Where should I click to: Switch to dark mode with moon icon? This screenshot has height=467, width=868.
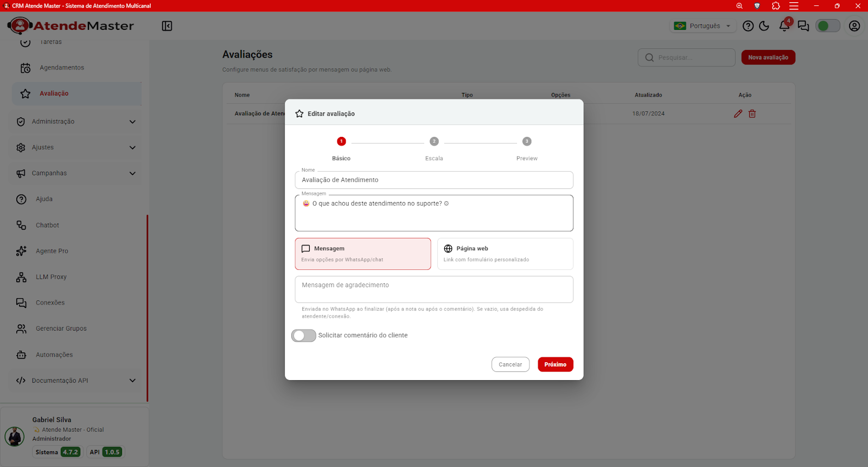point(764,26)
